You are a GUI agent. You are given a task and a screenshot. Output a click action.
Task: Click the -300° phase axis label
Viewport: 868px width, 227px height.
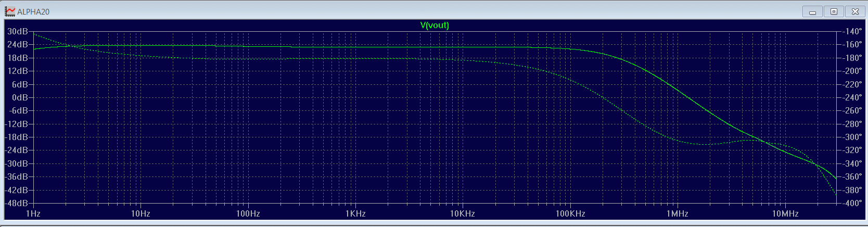click(852, 137)
